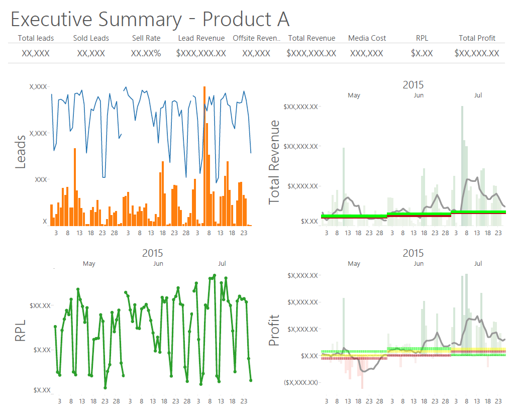The image size is (515, 420).
Task: Select the Media Cost column header
Action: click(367, 38)
